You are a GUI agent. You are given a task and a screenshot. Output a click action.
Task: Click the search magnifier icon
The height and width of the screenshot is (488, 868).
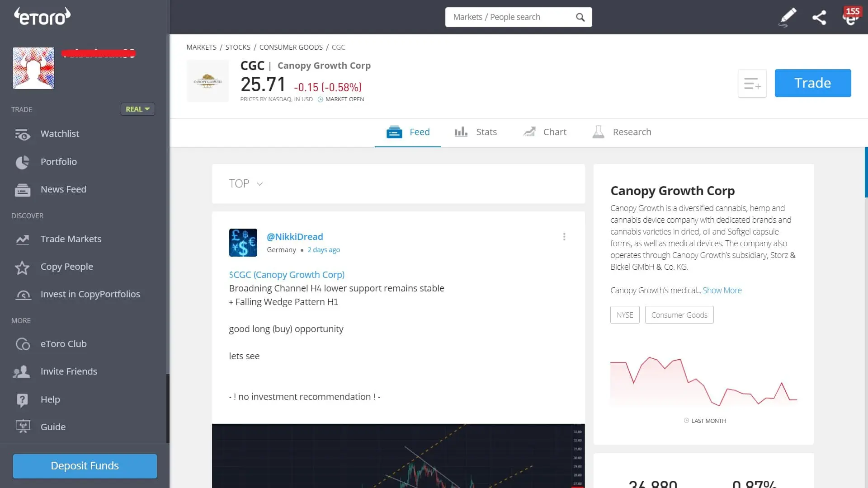pyautogui.click(x=580, y=17)
